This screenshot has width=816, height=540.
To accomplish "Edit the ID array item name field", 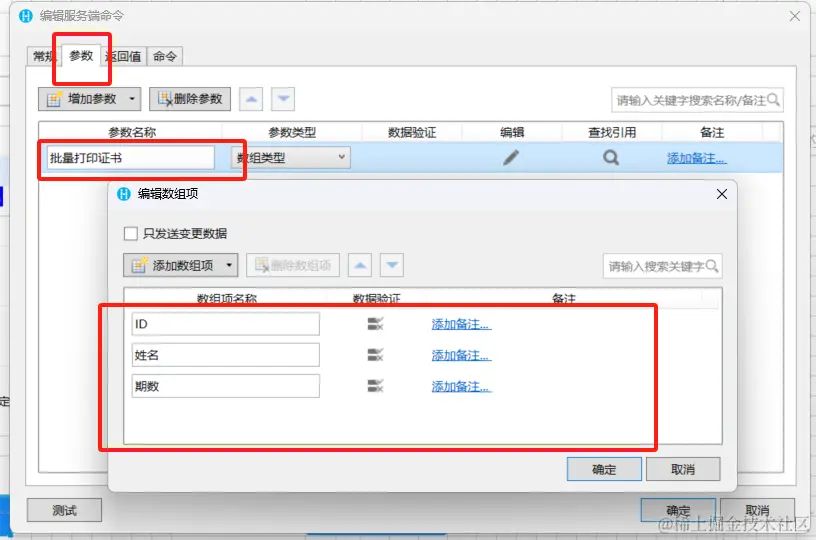I will click(226, 324).
